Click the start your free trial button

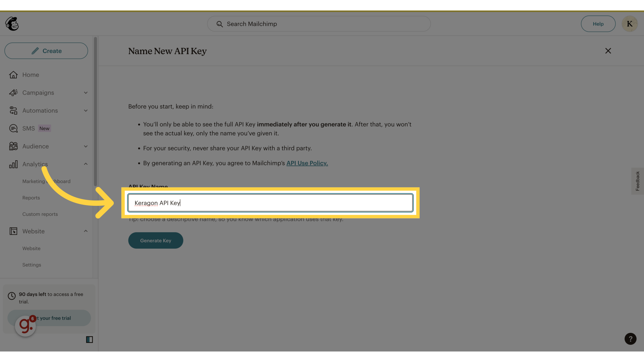coord(49,318)
